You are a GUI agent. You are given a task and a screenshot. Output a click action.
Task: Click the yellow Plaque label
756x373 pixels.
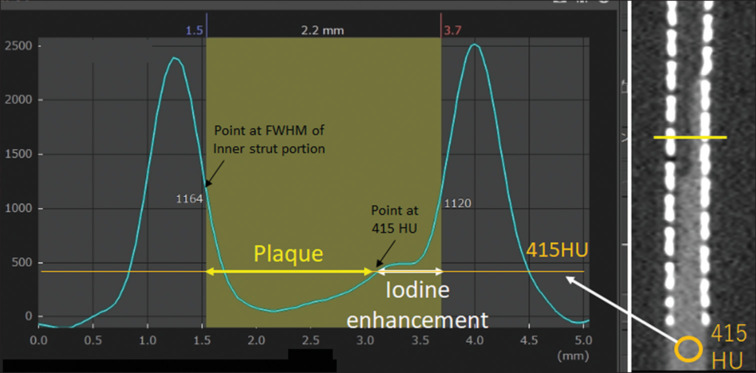(x=288, y=253)
